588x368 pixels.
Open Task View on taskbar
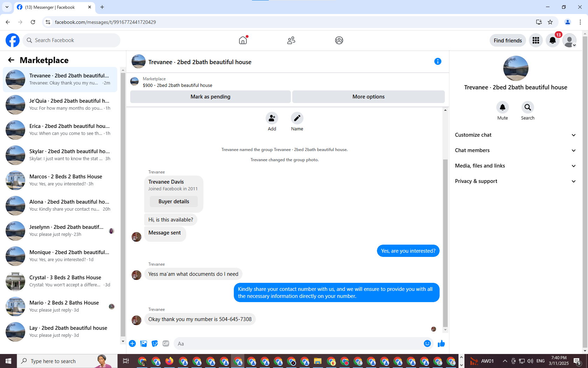pos(126,361)
